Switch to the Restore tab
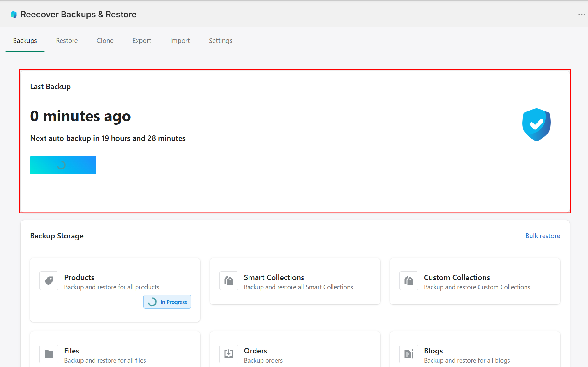The image size is (588, 367). pyautogui.click(x=67, y=41)
